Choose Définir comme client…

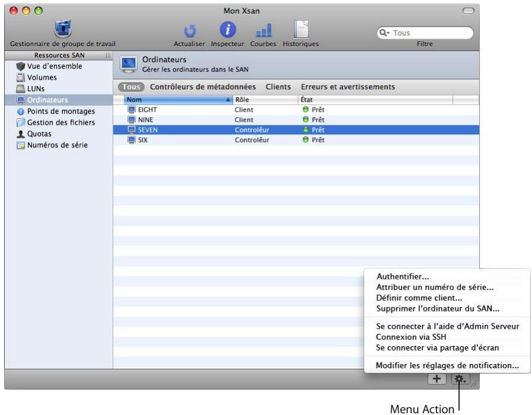(x=447, y=298)
